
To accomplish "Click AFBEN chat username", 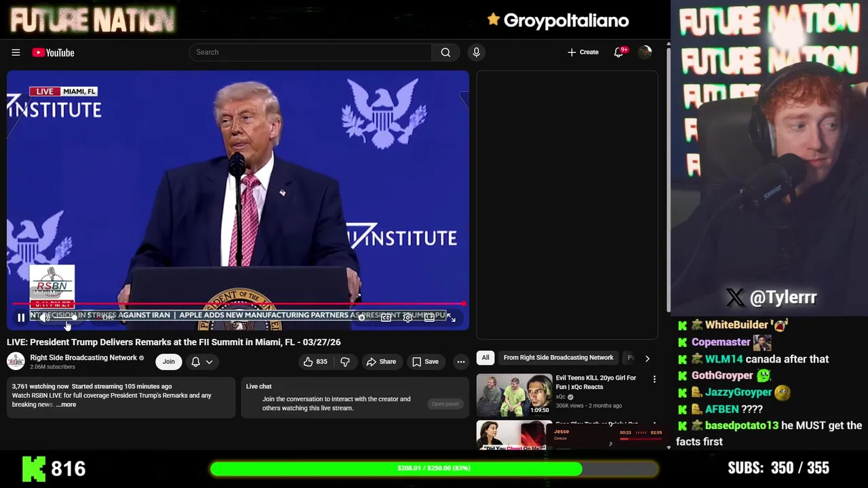I will tap(722, 409).
